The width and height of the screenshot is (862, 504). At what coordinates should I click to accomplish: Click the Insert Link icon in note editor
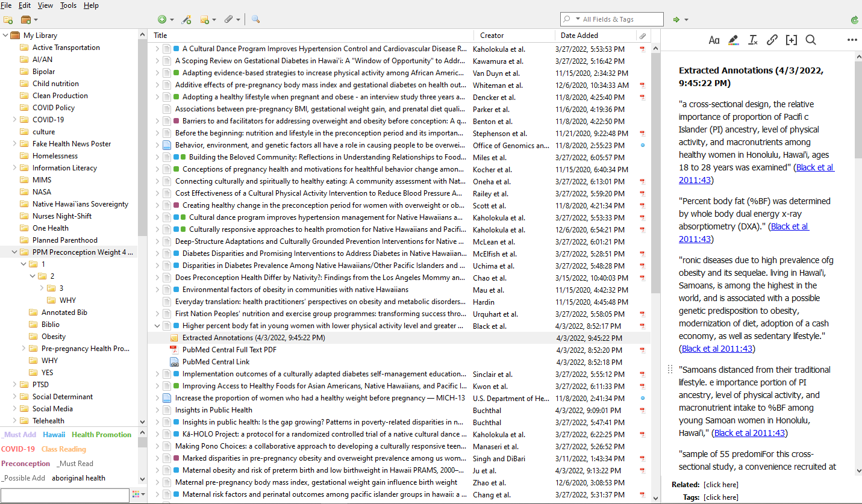[772, 40]
